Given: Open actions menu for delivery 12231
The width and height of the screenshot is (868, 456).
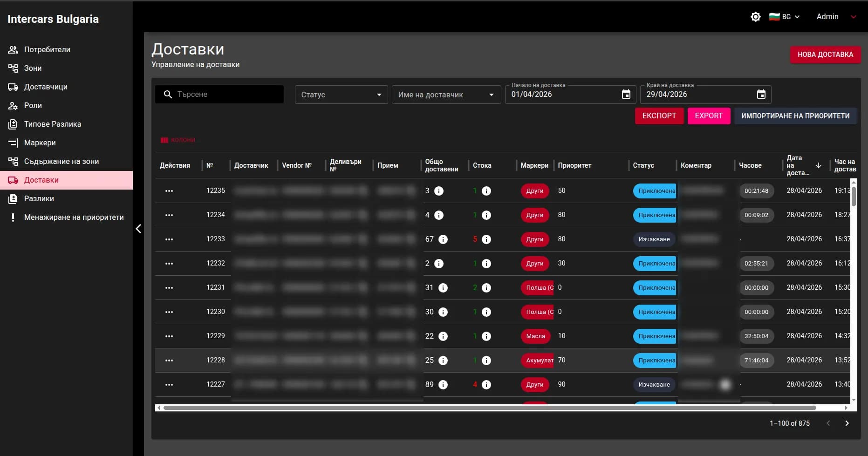Looking at the screenshot, I should point(169,288).
